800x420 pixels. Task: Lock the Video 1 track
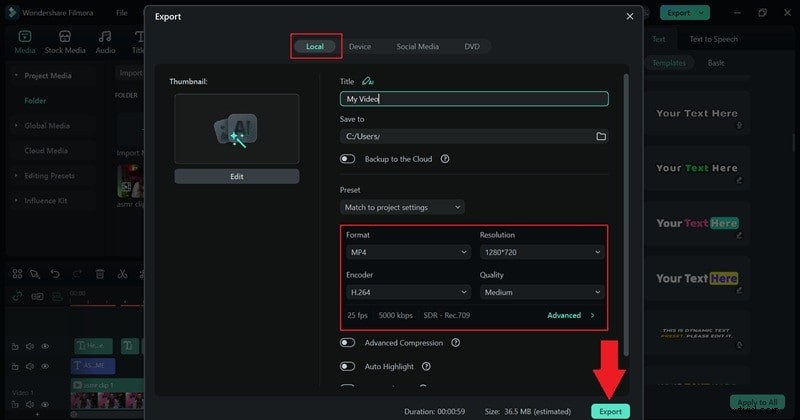click(15, 404)
